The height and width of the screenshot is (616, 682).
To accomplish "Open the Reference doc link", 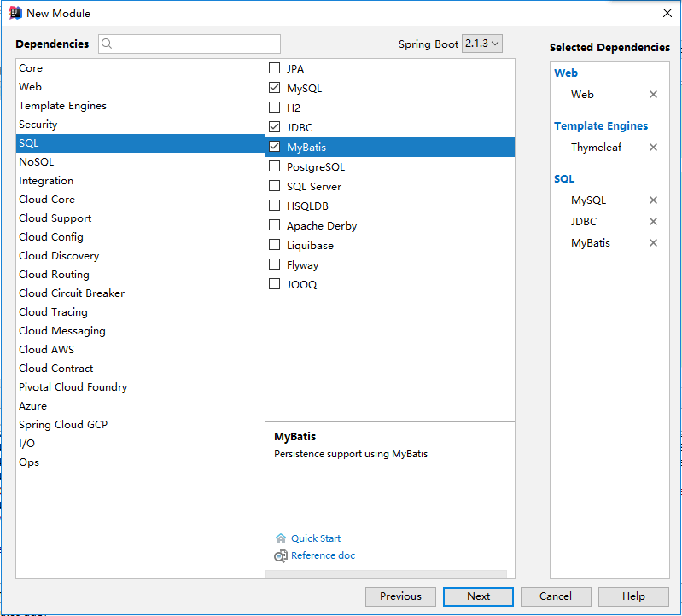I will [x=324, y=555].
